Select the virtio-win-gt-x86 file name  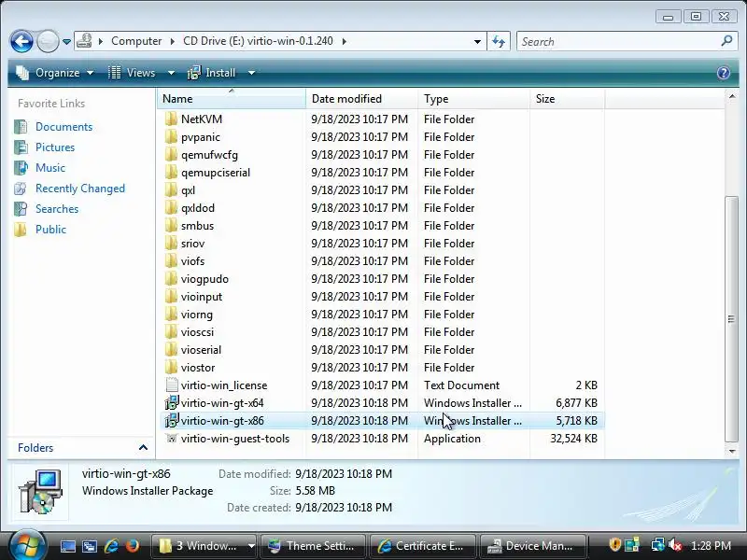(x=222, y=421)
